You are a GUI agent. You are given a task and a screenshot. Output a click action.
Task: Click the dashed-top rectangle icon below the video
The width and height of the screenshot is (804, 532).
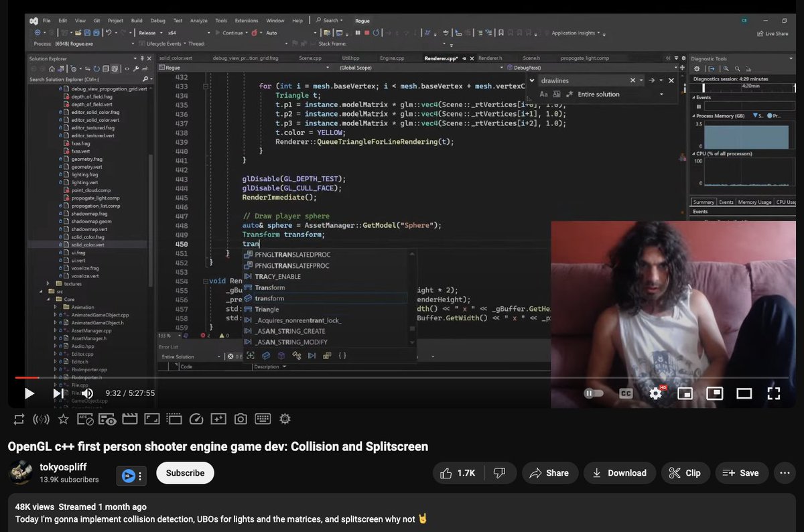point(174,419)
